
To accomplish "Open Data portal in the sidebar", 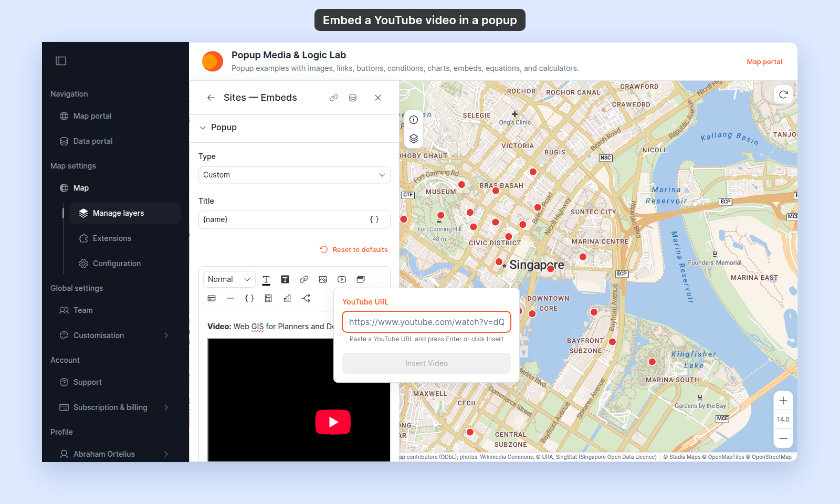I will click(93, 141).
